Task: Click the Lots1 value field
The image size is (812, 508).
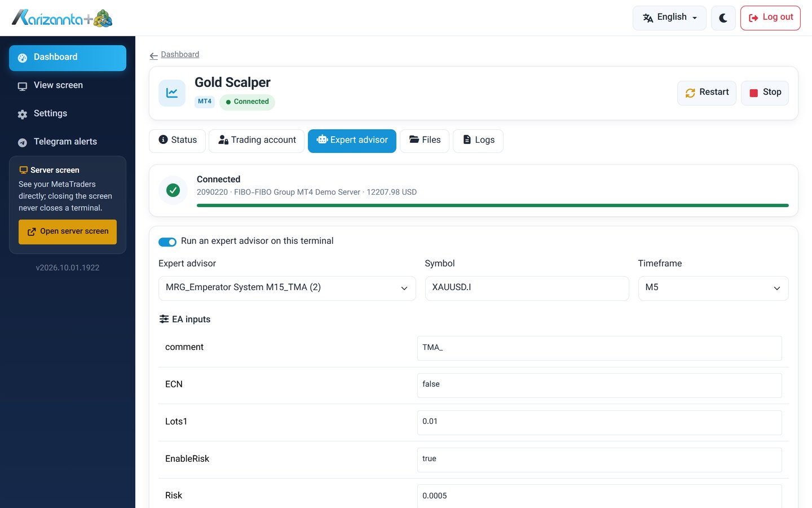Action: [599, 422]
